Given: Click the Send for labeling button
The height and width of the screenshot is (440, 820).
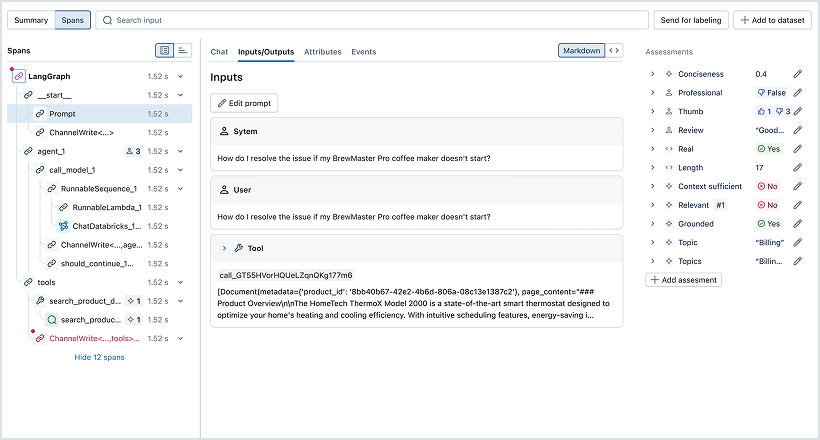Looking at the screenshot, I should [x=690, y=20].
